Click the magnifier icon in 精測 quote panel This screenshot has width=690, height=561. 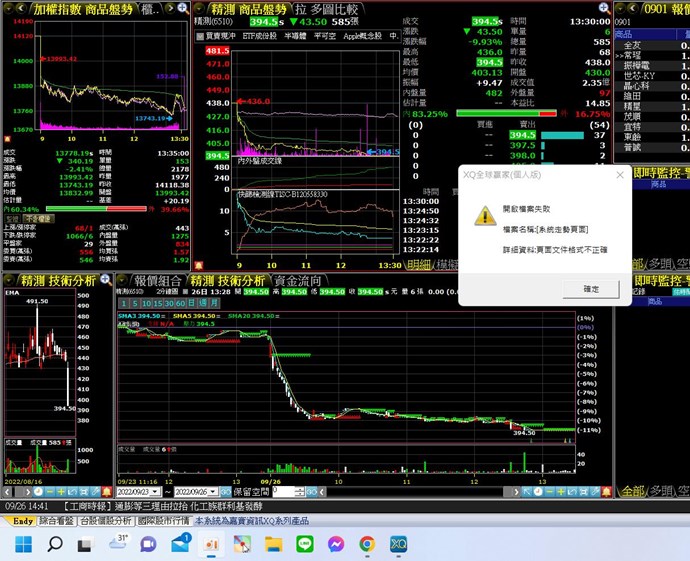pos(603,7)
